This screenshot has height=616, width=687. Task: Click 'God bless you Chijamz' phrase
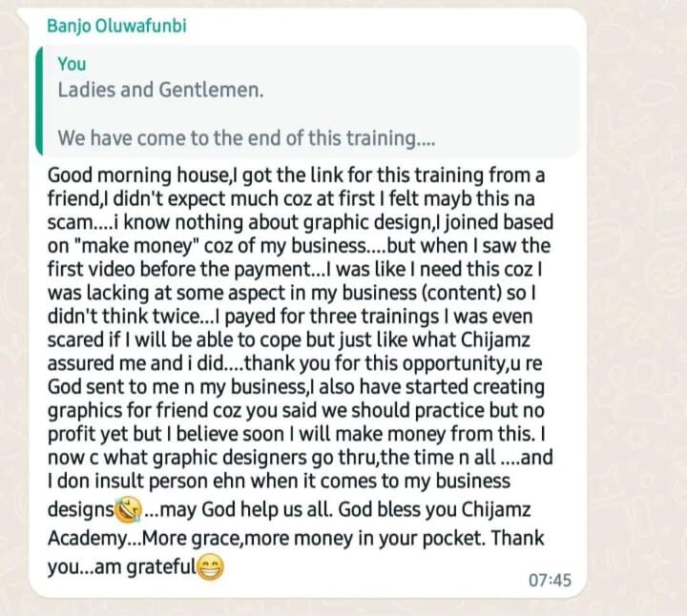click(435, 509)
